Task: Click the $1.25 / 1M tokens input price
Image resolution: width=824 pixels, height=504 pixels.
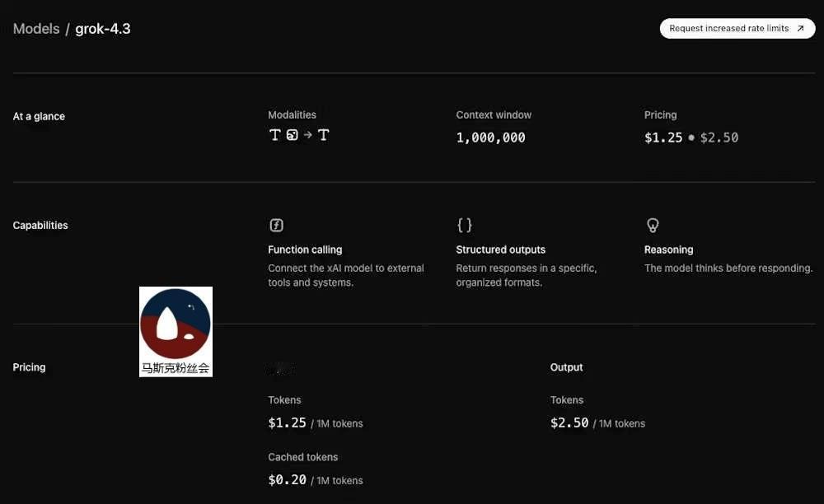Action: pos(316,423)
